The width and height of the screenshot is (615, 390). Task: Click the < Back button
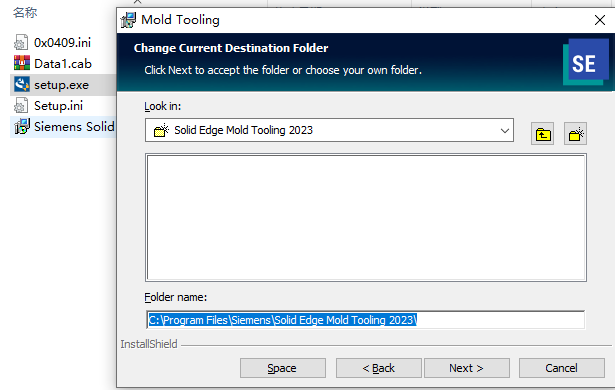[378, 368]
